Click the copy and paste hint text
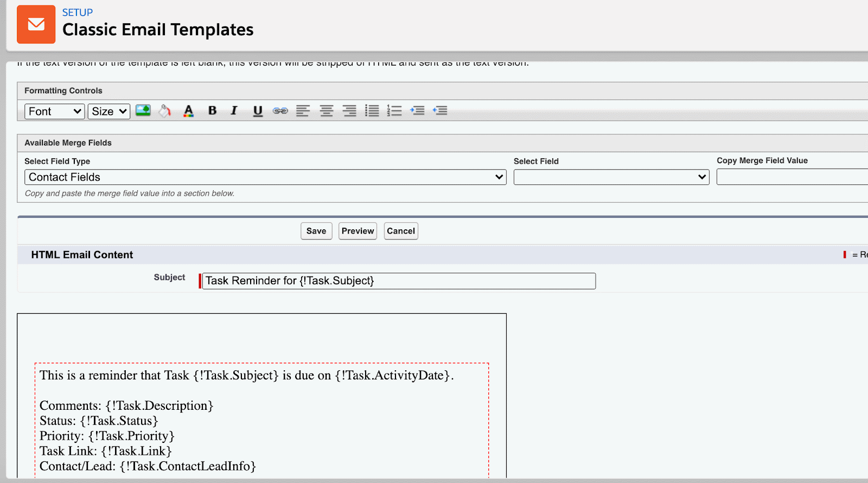Viewport: 868px width, 483px height. [130, 194]
